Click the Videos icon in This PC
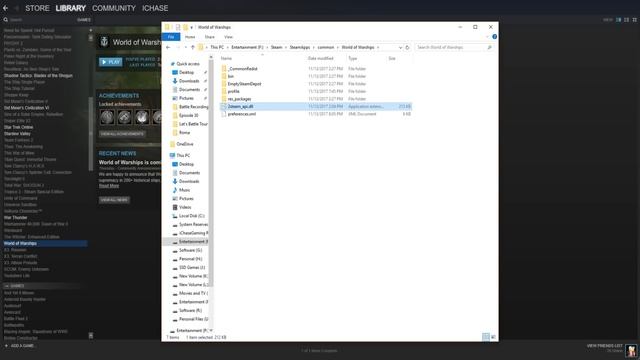 pyautogui.click(x=175, y=207)
